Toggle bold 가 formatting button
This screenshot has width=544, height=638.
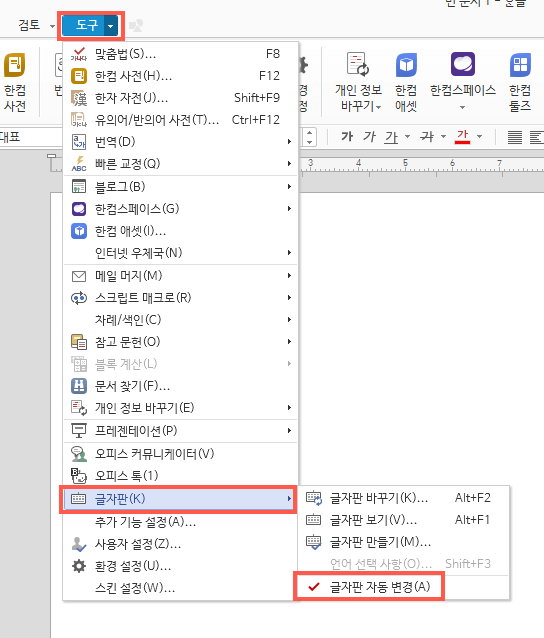(347, 136)
